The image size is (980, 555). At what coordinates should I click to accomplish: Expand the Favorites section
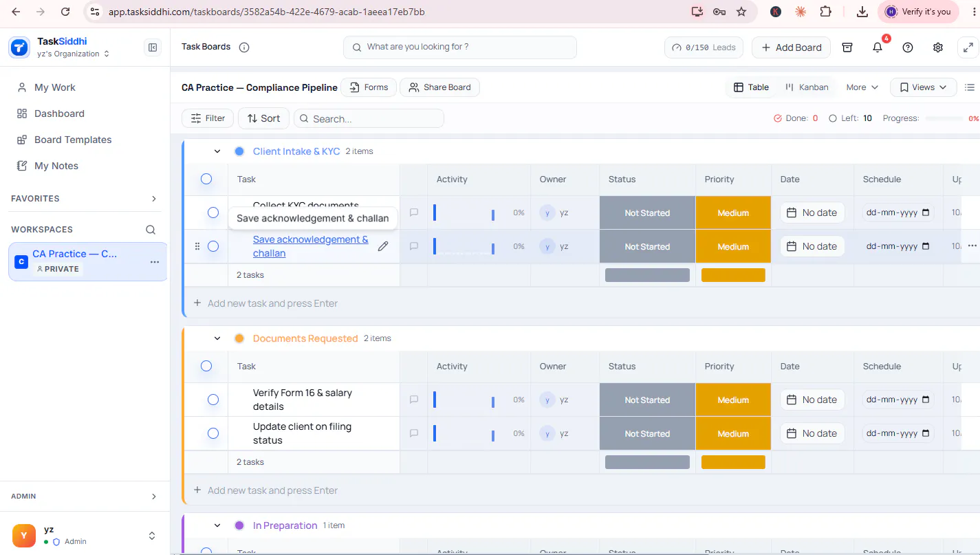tap(153, 199)
